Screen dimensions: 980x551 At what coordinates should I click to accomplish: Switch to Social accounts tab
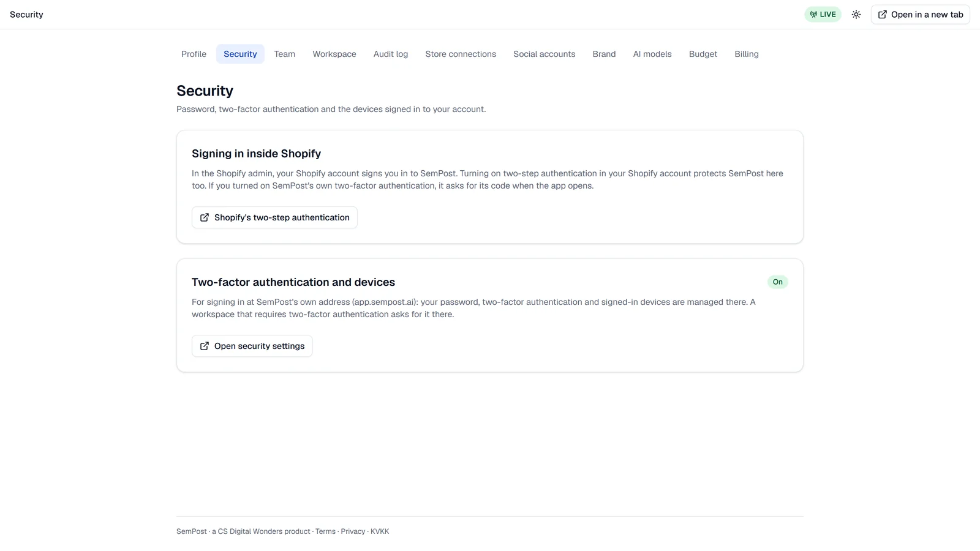(545, 54)
